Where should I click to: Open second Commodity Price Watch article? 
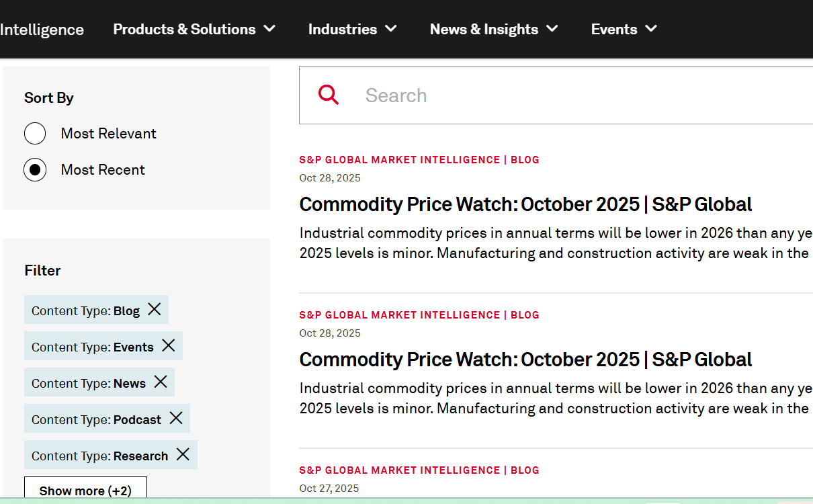(525, 360)
